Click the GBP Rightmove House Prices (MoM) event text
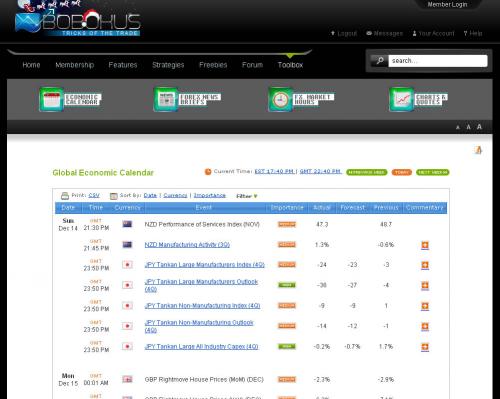Screen dimensions: 500x399 (x=204, y=379)
